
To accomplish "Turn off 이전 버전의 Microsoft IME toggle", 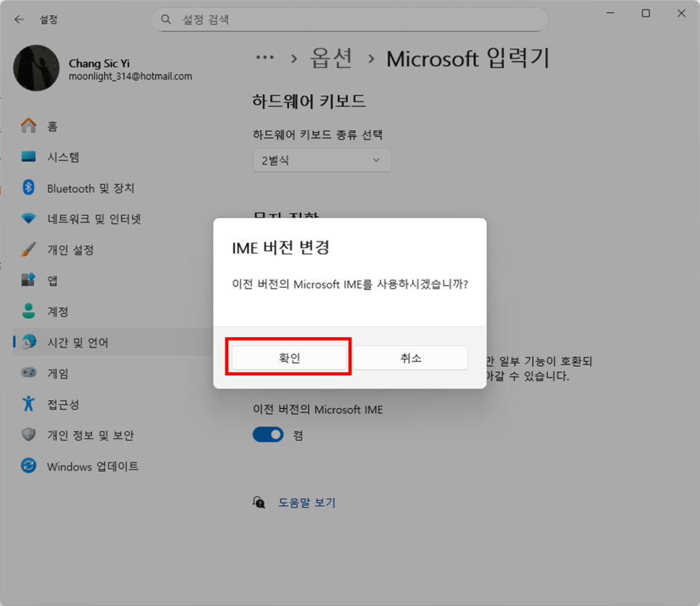I will click(268, 434).
